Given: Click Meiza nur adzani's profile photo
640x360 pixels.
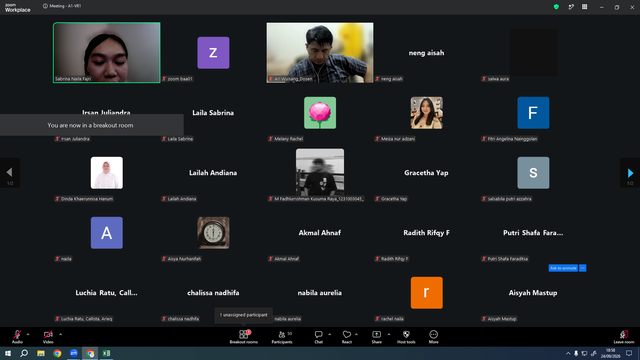Looking at the screenshot, I should [x=427, y=113].
